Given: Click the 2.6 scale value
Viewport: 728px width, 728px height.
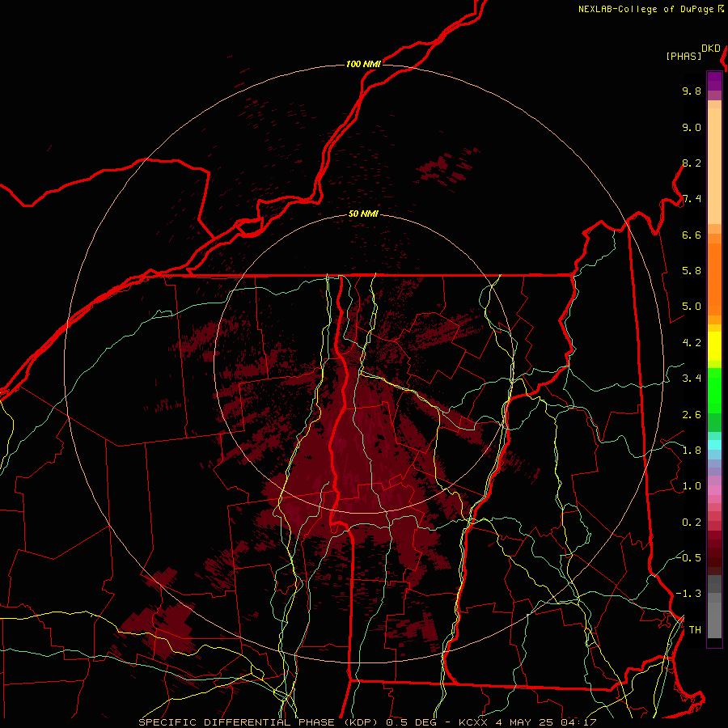Looking at the screenshot, I should (x=692, y=415).
